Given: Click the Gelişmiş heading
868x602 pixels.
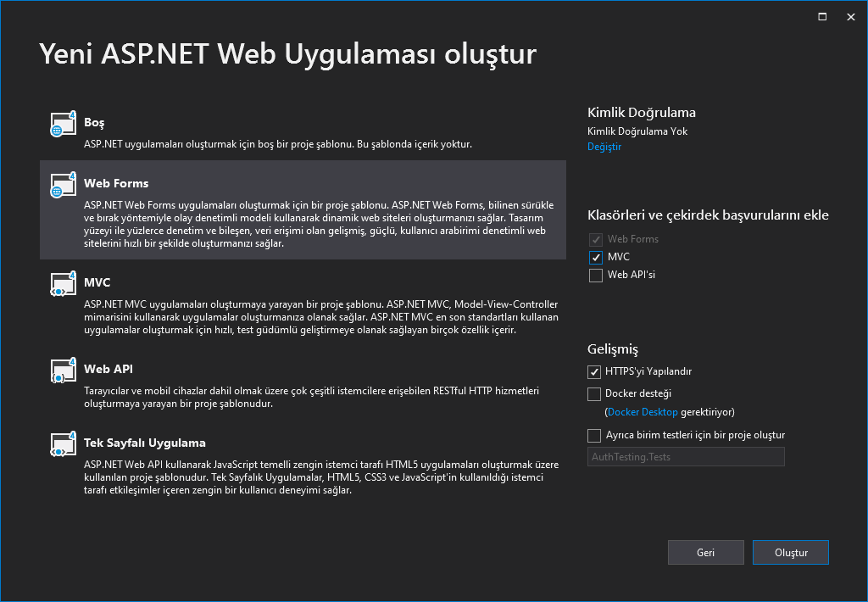Looking at the screenshot, I should coord(613,348).
